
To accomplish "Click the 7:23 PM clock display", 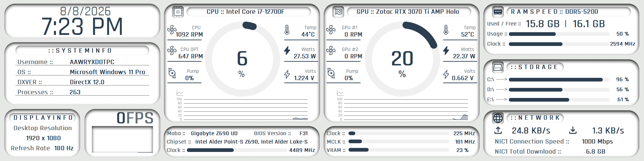I will click(x=82, y=26).
